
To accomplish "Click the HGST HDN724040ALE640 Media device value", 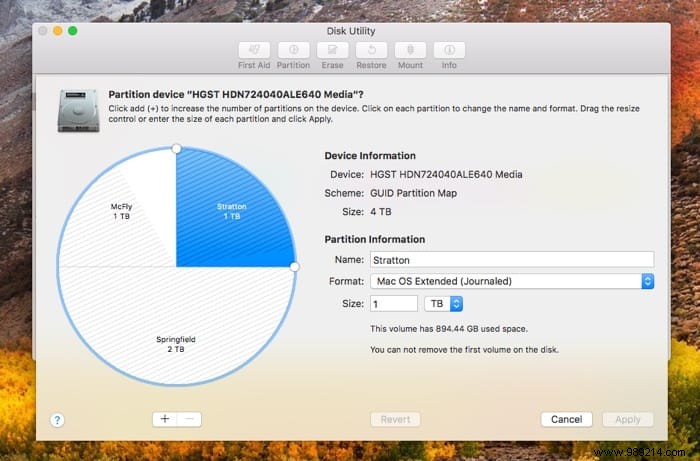I will point(446,174).
